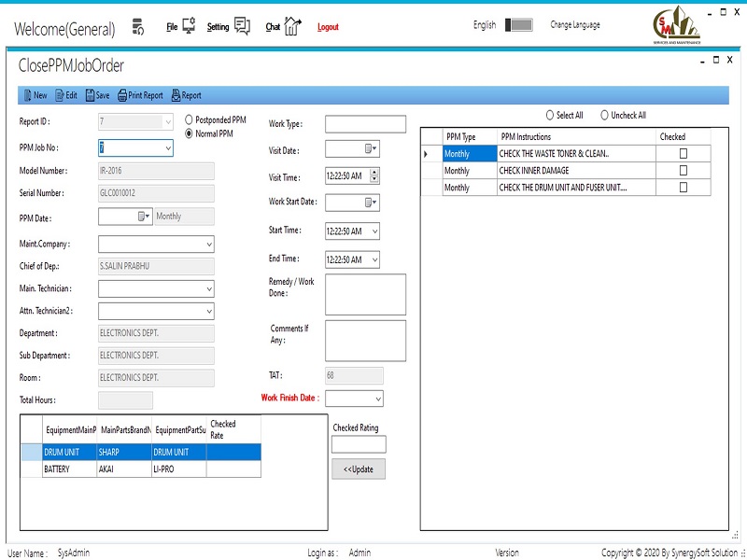Viewport: 747px width, 560px height.
Task: Open the Setting menu
Action: (218, 27)
